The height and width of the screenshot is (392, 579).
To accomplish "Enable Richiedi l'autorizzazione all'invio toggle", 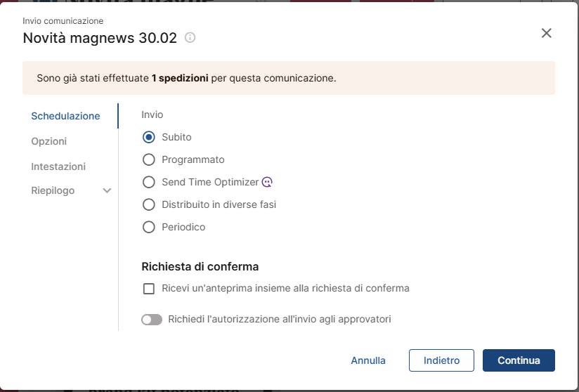I will point(152,320).
